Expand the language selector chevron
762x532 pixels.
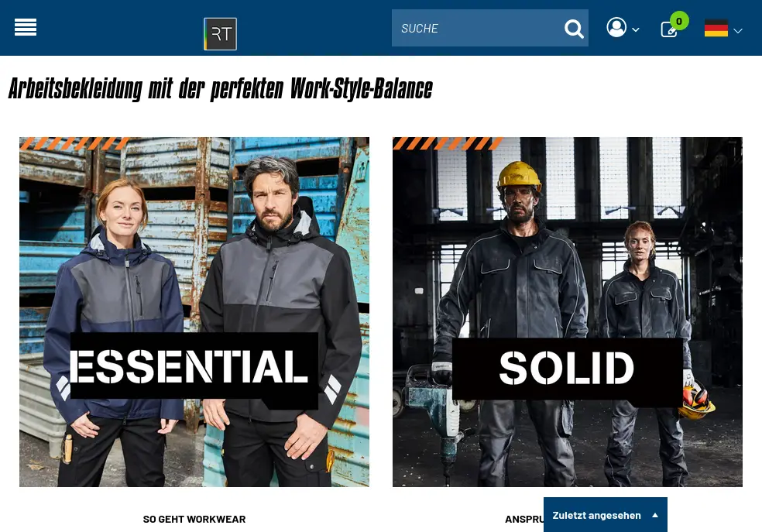tap(738, 31)
